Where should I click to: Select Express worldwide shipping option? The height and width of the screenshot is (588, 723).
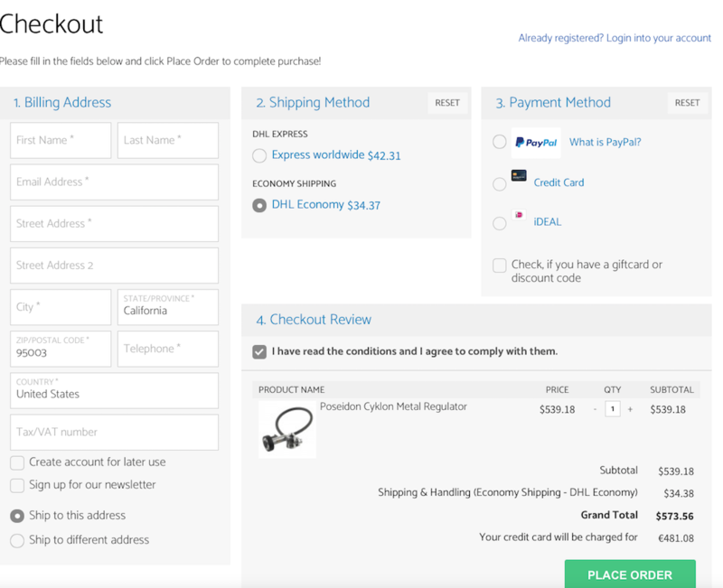point(259,155)
